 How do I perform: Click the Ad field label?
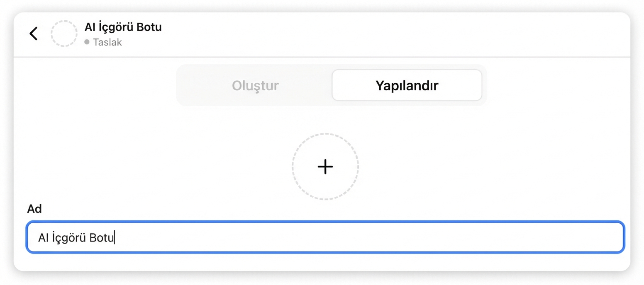(x=34, y=209)
